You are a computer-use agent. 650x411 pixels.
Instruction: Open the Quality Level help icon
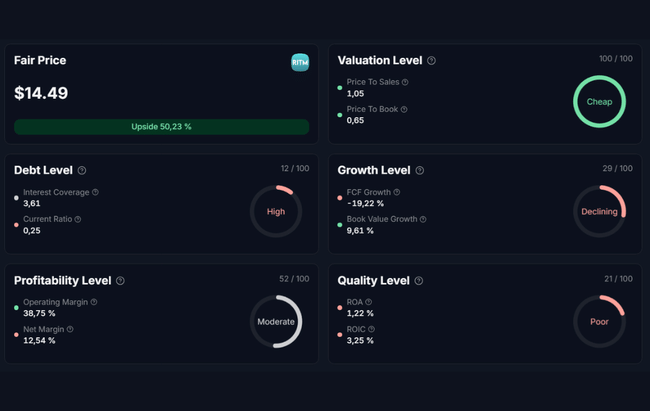[419, 281]
